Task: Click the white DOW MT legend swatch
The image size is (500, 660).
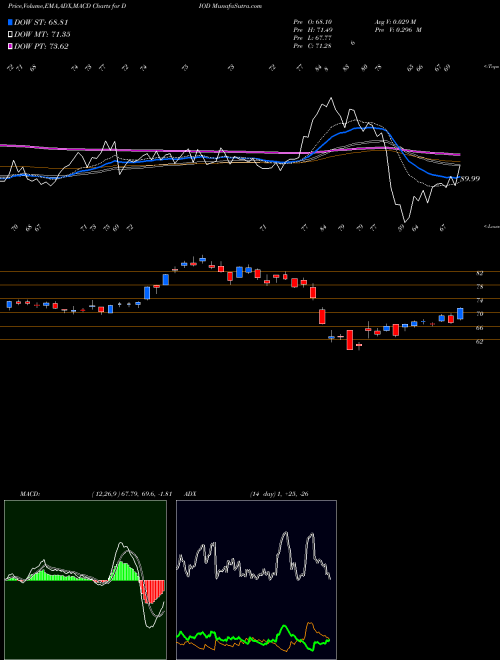Action: (10, 35)
